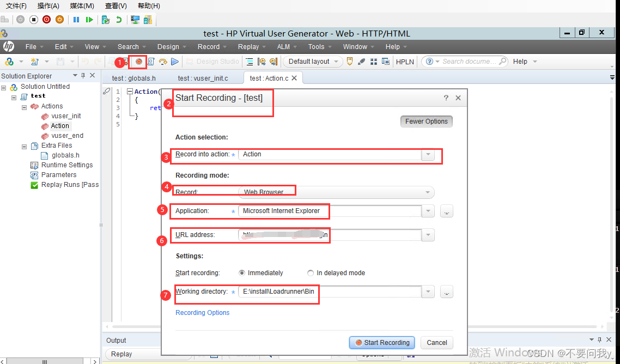Viewport: 620px width, 364px height.
Task: Click the Solution icon at toolbar start
Action: [x=9, y=62]
